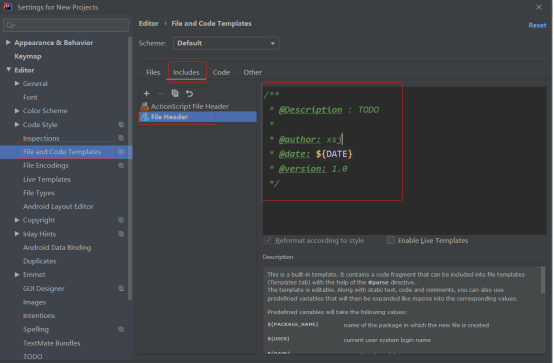Click the add template plus icon
Viewport: 554px width, 363px height.
click(147, 93)
